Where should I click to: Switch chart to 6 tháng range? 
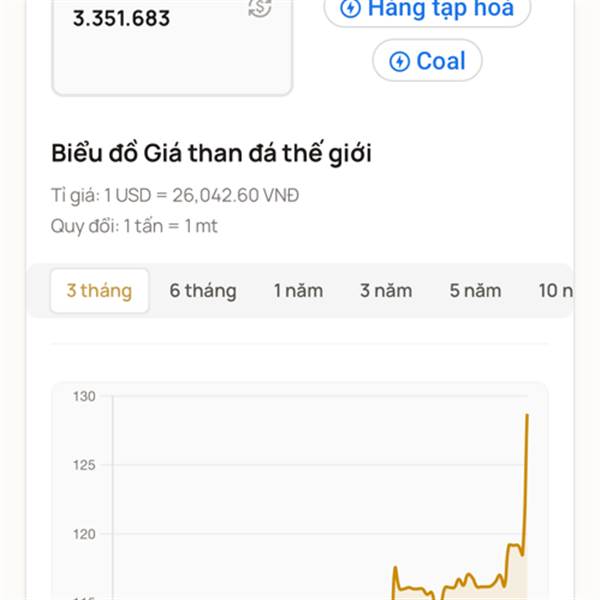pos(203,291)
